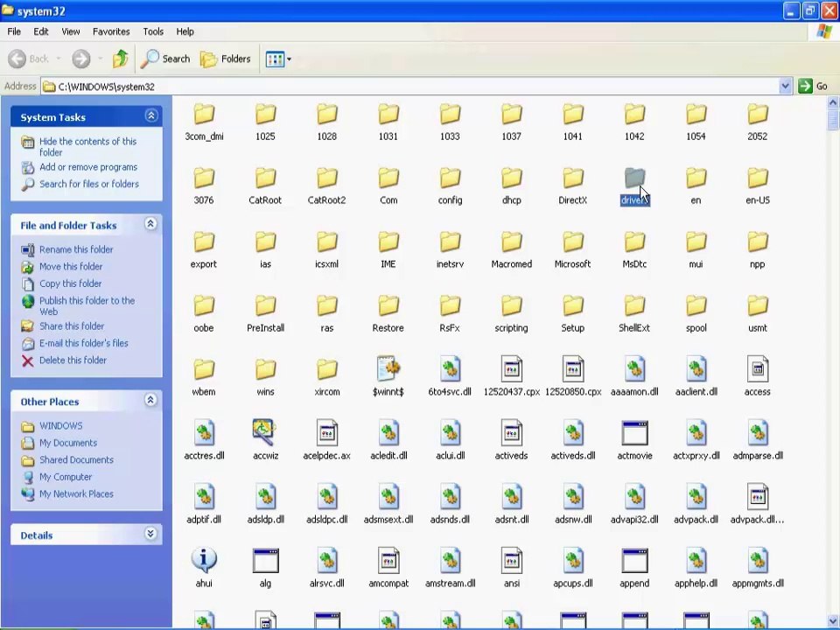Click Delete this folder link
840x630 pixels.
[x=73, y=360]
